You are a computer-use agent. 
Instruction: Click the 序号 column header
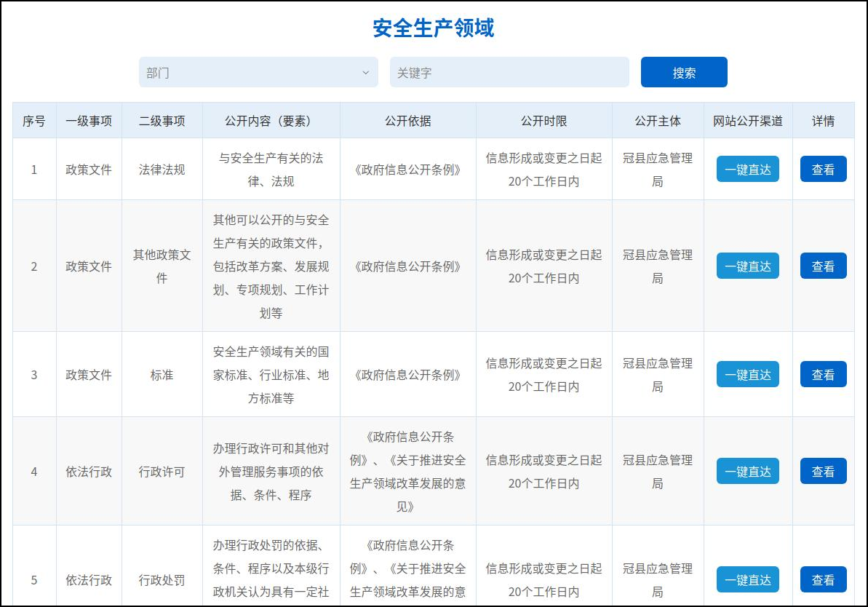[x=34, y=121]
